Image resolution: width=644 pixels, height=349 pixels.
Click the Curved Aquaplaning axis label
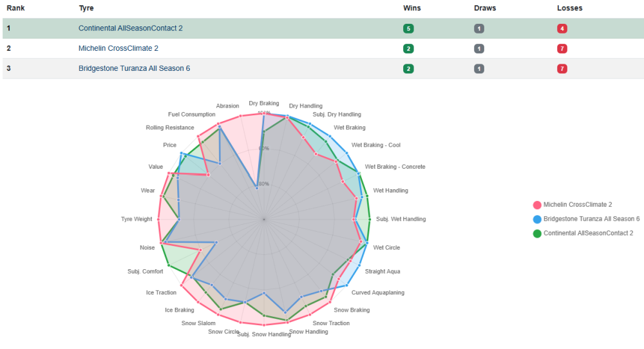[378, 293]
